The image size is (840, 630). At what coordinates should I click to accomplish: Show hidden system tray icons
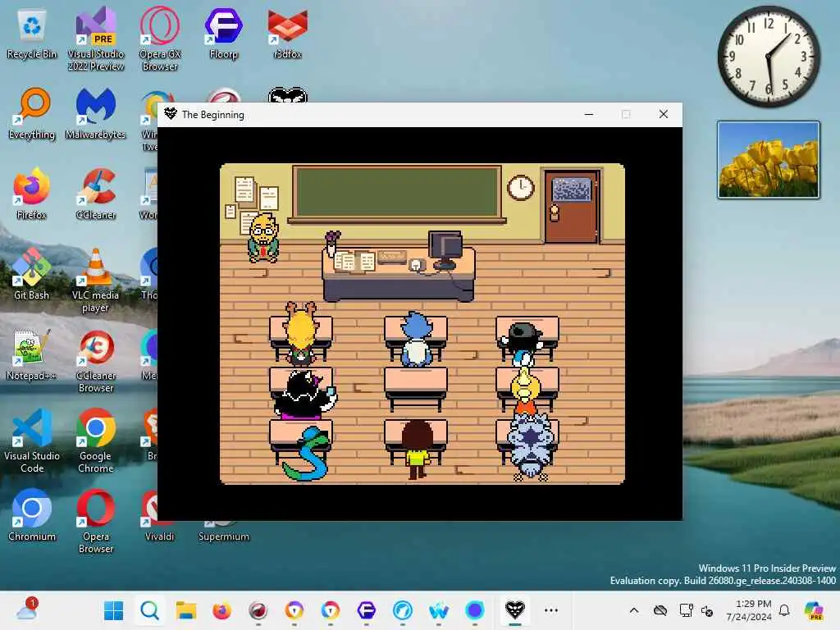tap(634, 610)
